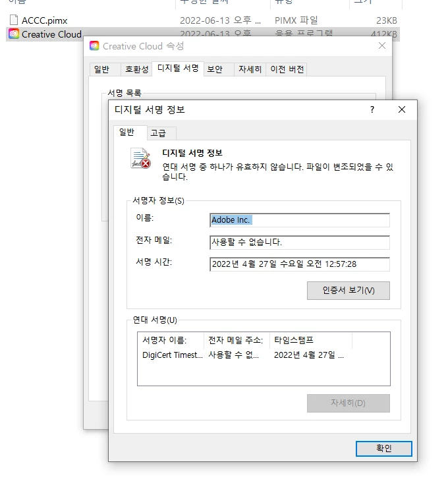Screen dimensions: 448x491
Task: Open the 일반 tab of properties window
Action: [101, 69]
